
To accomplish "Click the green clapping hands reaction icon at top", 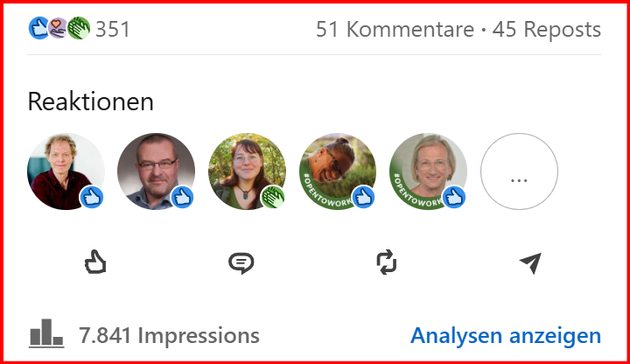I will coord(79,28).
